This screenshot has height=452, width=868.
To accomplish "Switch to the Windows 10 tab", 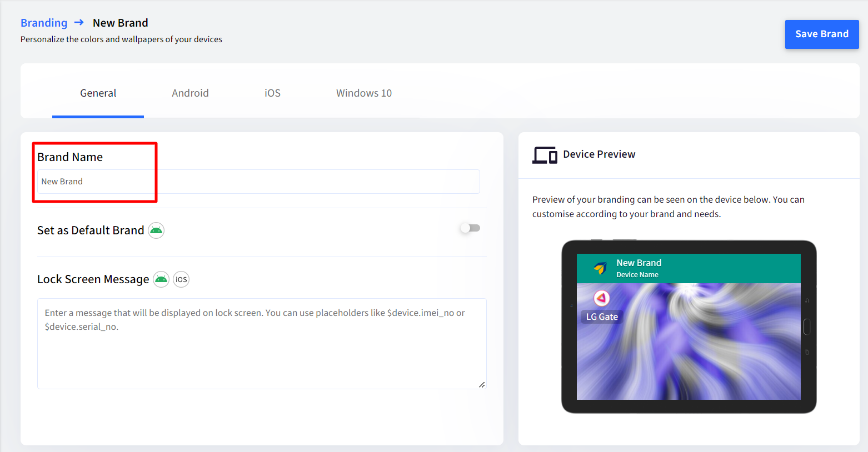I will click(x=364, y=93).
